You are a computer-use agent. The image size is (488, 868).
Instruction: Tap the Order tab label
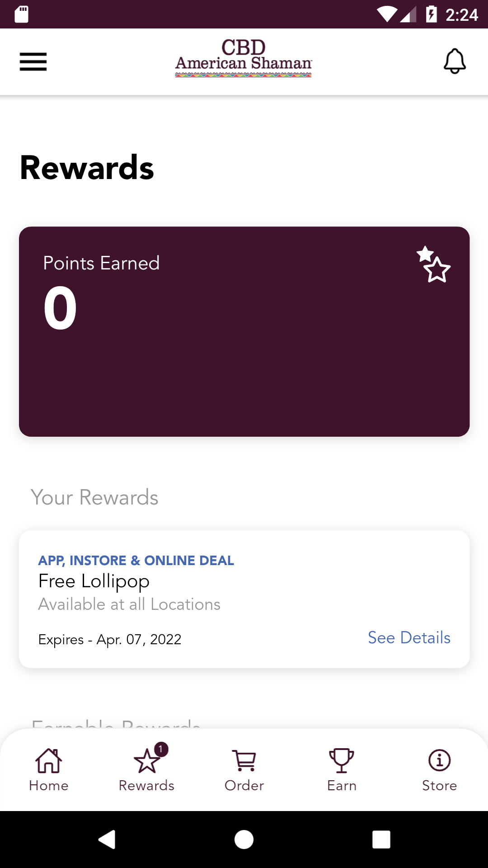pyautogui.click(x=244, y=786)
